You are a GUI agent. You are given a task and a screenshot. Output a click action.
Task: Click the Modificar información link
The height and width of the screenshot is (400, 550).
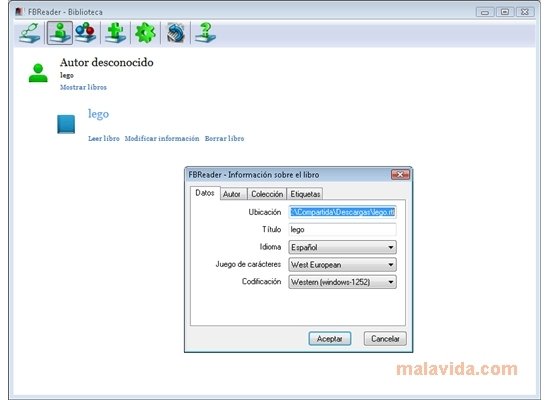pos(162,139)
